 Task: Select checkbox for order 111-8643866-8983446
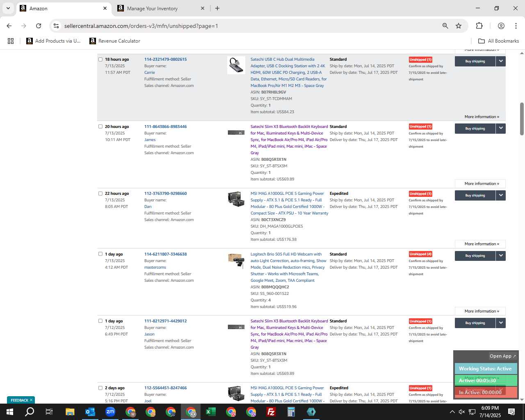pos(100,126)
